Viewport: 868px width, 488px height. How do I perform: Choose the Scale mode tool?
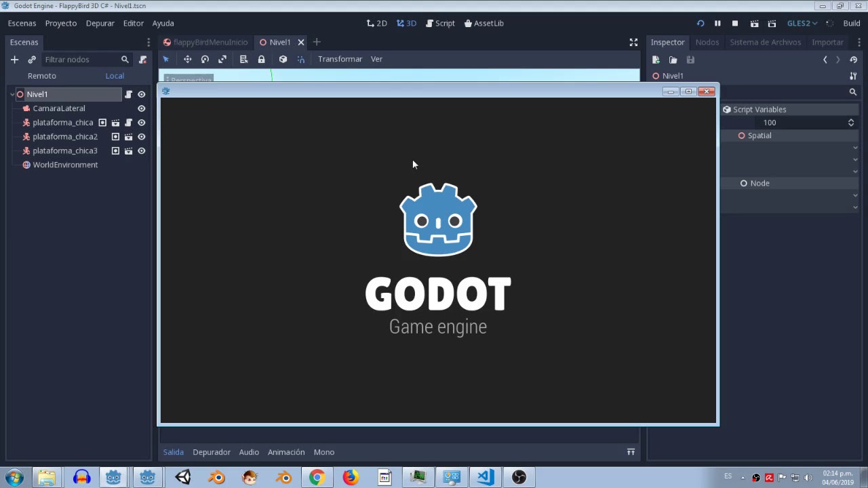coord(222,59)
